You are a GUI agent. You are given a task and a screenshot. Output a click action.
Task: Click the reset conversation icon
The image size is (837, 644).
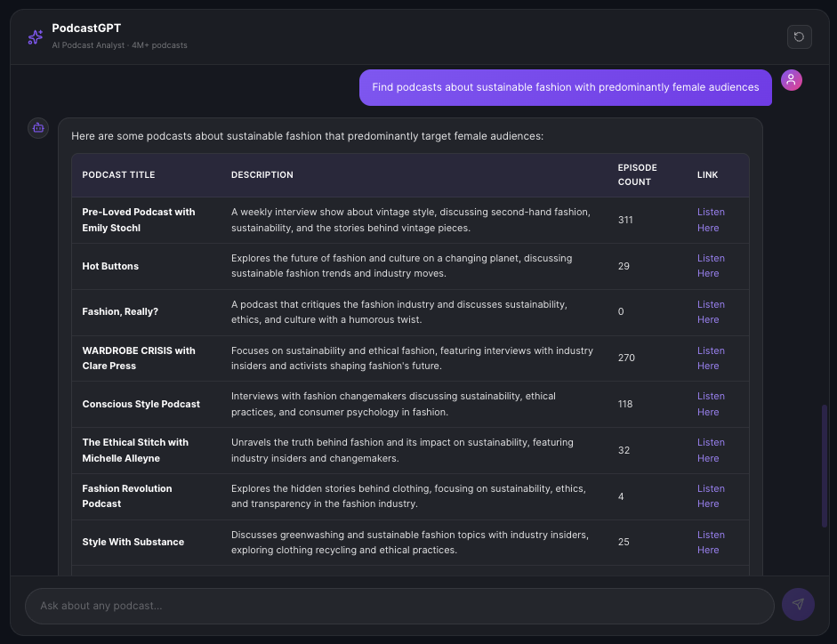pyautogui.click(x=799, y=36)
